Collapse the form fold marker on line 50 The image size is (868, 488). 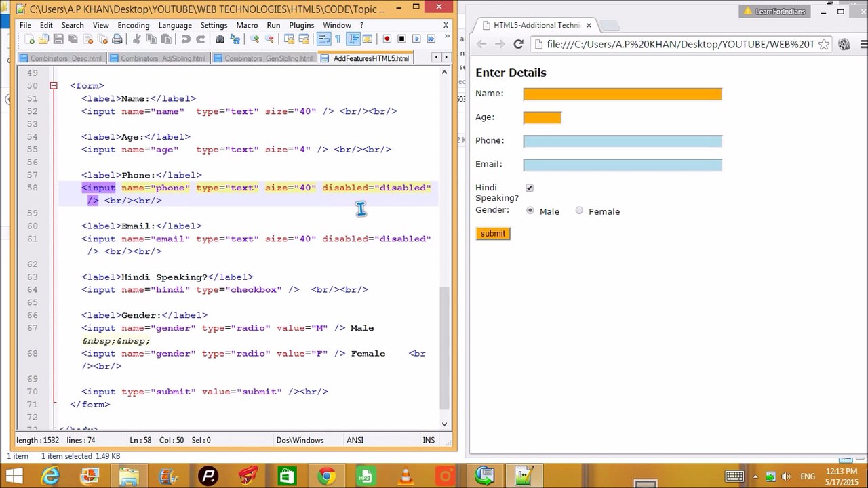coord(54,86)
